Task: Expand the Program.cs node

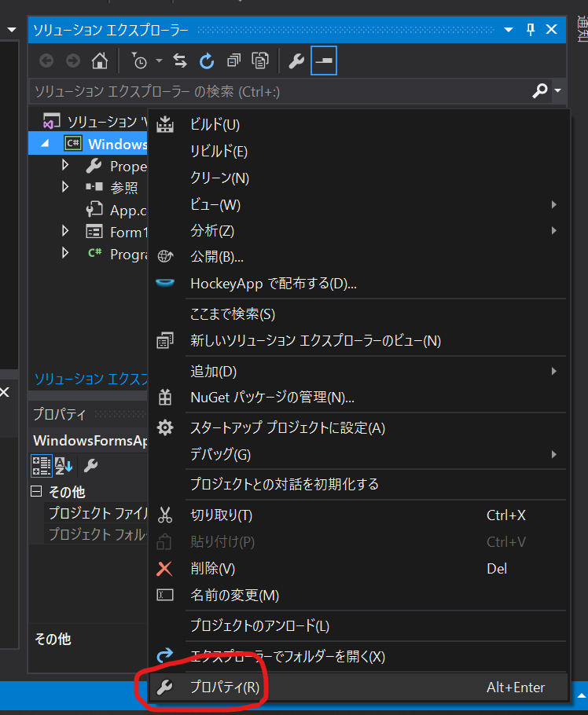Action: (65, 253)
